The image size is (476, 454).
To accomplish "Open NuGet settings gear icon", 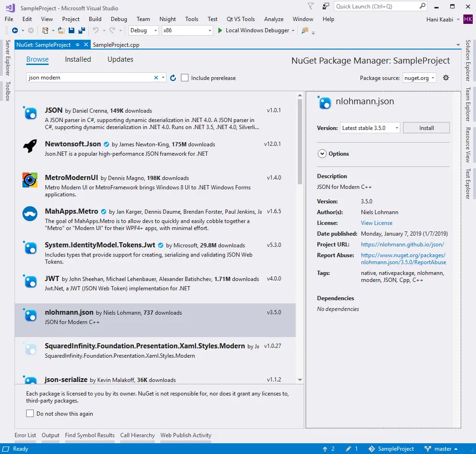I will (446, 78).
